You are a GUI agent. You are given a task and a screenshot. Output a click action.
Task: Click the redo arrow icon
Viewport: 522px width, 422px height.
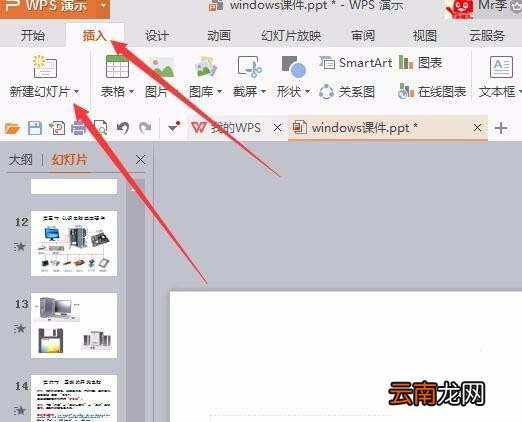tap(145, 128)
